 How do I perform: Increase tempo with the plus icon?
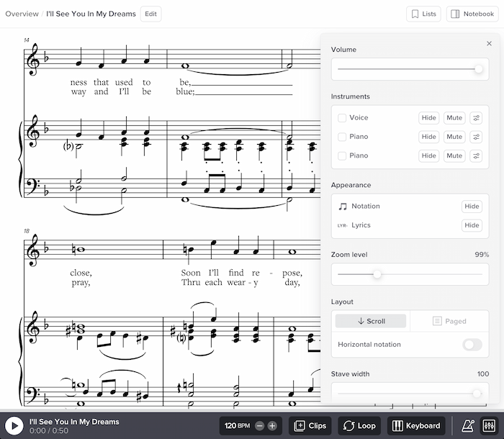[272, 426]
